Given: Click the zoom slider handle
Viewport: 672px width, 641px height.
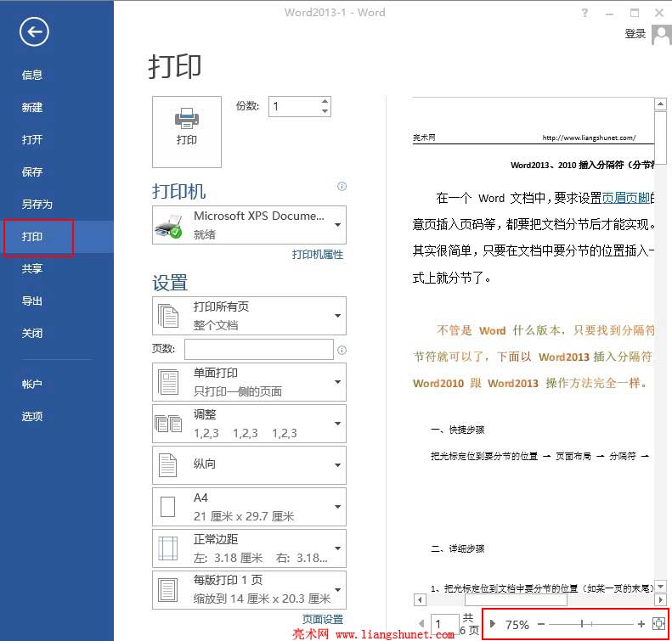Looking at the screenshot, I should 582,624.
